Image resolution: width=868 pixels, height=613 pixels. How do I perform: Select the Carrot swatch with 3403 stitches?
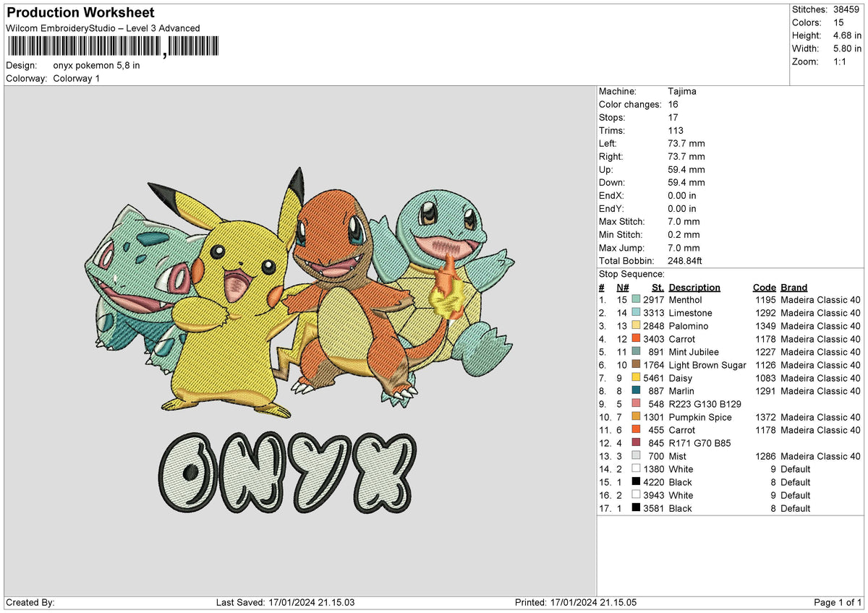coord(636,338)
